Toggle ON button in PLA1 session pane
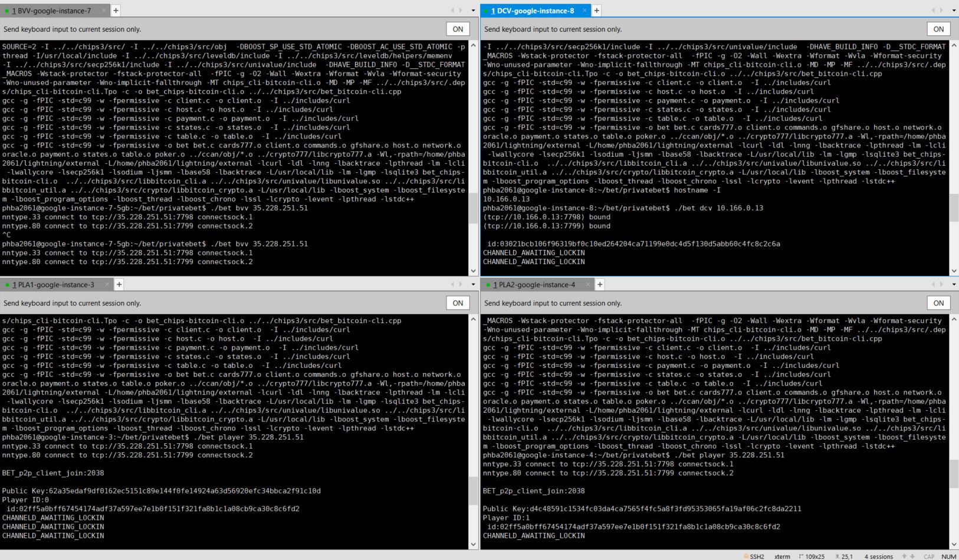Screen dimensions: 959x560 point(458,303)
